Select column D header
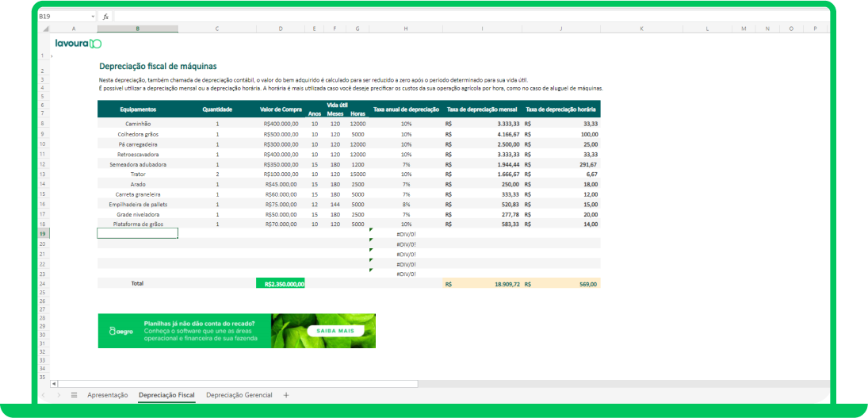Screen dimensions: 868x418 coord(281,29)
